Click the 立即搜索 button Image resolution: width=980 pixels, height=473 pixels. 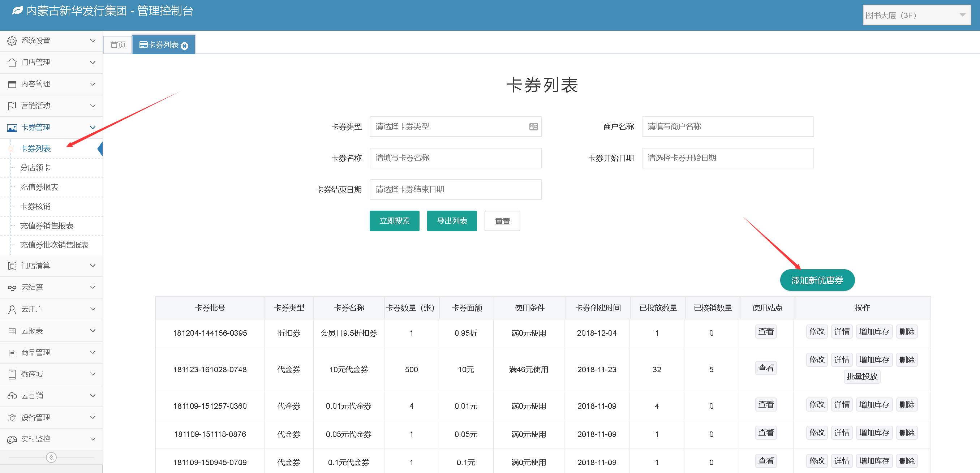point(394,221)
